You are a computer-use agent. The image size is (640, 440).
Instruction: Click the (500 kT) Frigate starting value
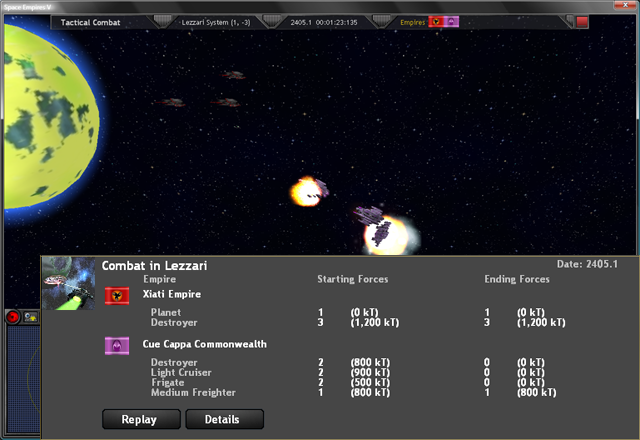pos(370,382)
